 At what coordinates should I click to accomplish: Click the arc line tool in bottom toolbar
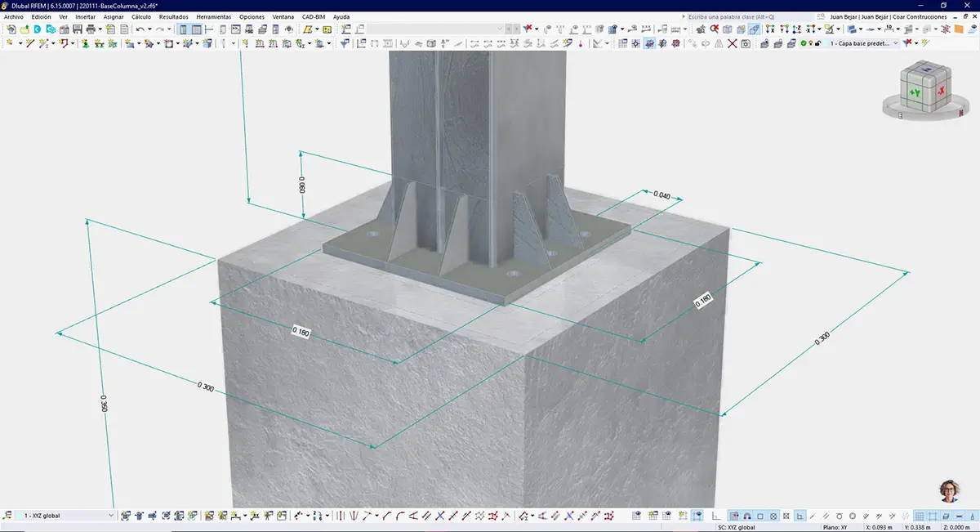pyautogui.click(x=400, y=516)
